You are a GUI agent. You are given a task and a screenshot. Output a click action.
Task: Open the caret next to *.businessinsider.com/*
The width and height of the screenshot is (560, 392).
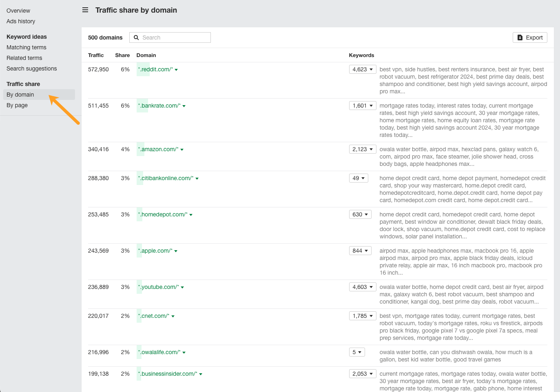pos(200,374)
